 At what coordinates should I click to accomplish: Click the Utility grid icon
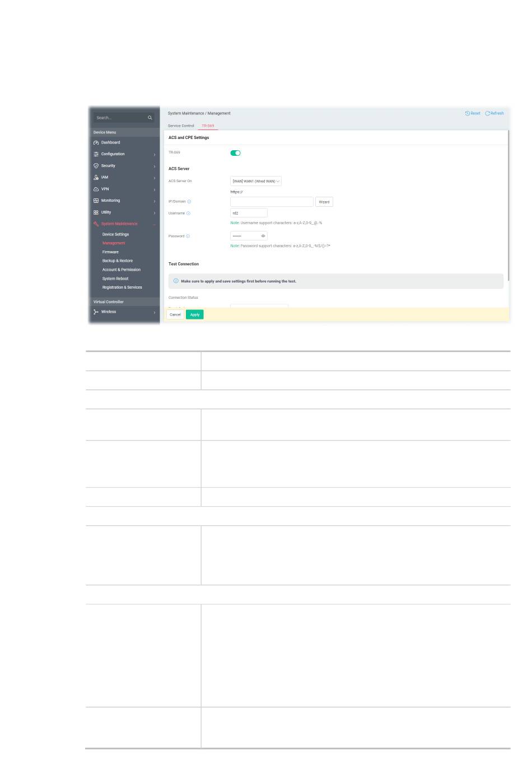(x=96, y=212)
